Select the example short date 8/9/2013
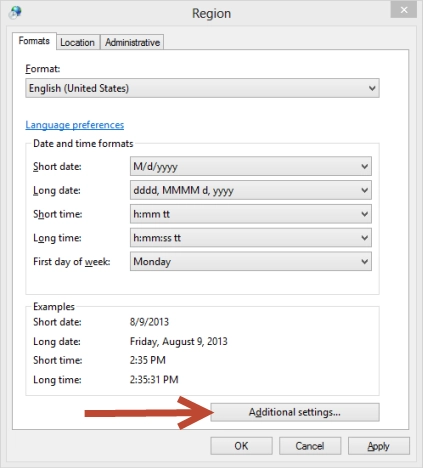The width and height of the screenshot is (423, 468). coord(149,322)
